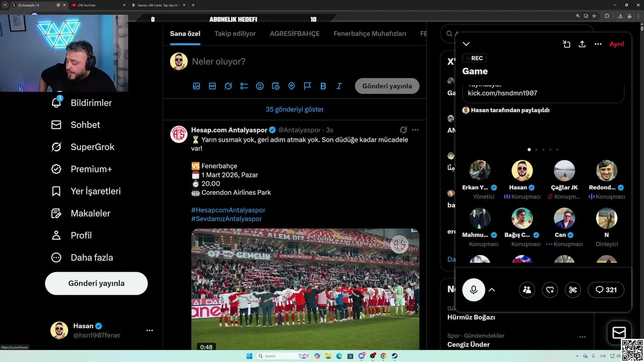
Task: Schedule the post with calendar icon
Action: coord(276,86)
